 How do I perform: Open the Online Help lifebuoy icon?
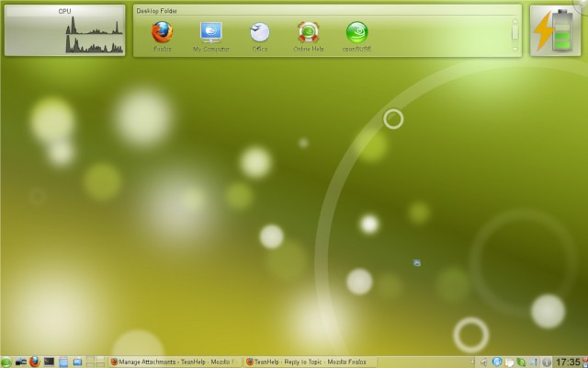pyautogui.click(x=308, y=33)
